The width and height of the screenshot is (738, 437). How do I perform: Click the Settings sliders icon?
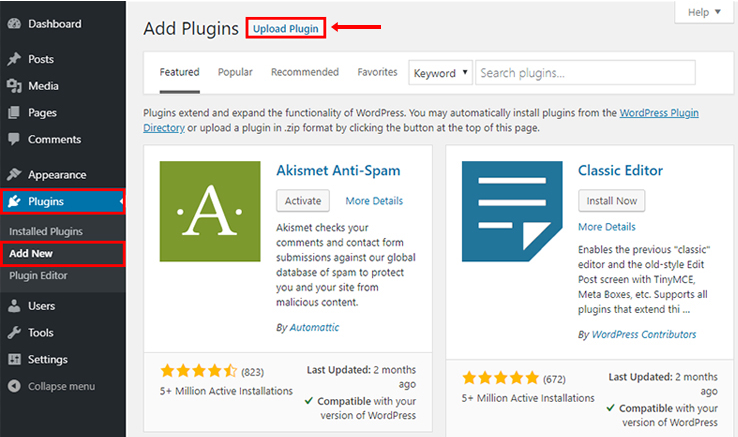coord(15,359)
